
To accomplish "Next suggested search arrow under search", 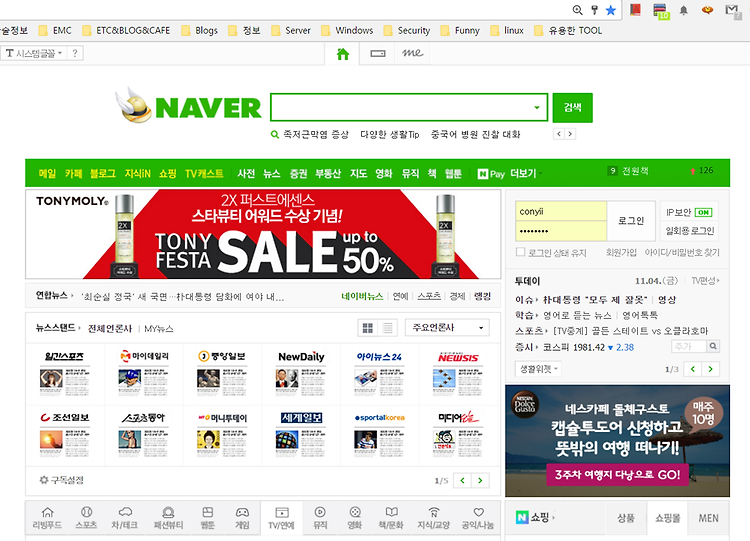I will pyautogui.click(x=570, y=134).
